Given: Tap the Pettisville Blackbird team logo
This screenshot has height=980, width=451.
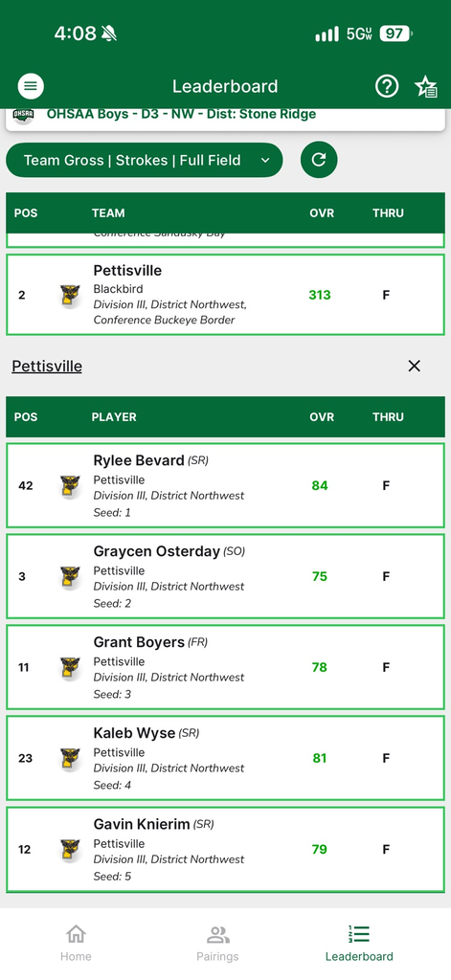Looking at the screenshot, I should click(70, 296).
